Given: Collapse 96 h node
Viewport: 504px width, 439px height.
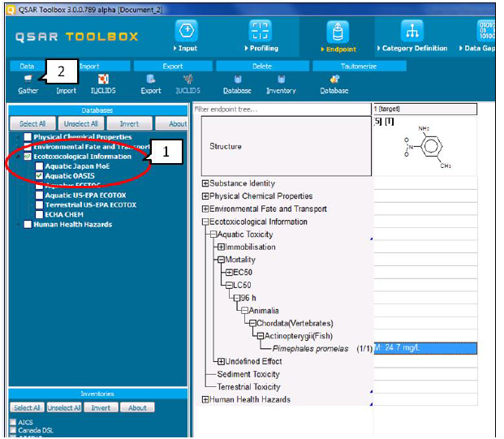Looking at the screenshot, I should (x=237, y=298).
